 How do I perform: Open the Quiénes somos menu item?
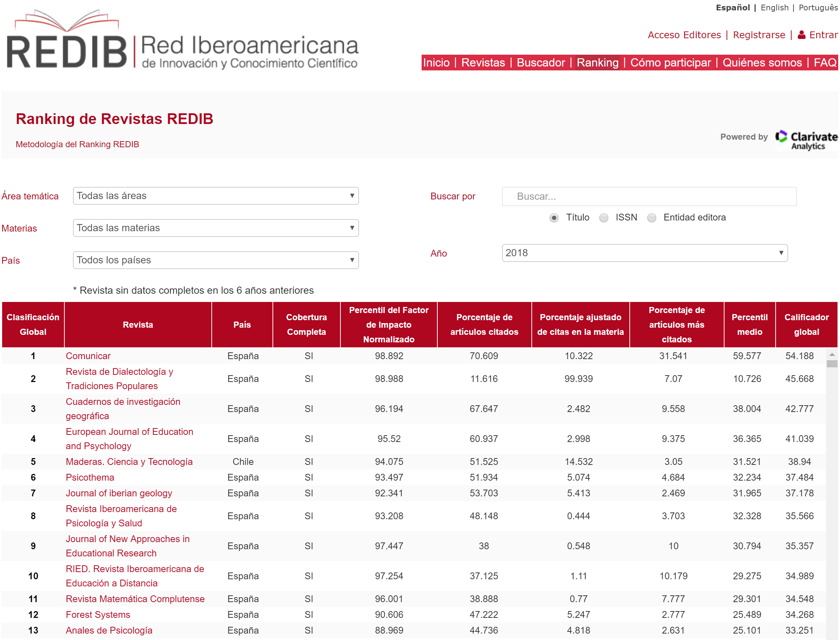(x=762, y=63)
